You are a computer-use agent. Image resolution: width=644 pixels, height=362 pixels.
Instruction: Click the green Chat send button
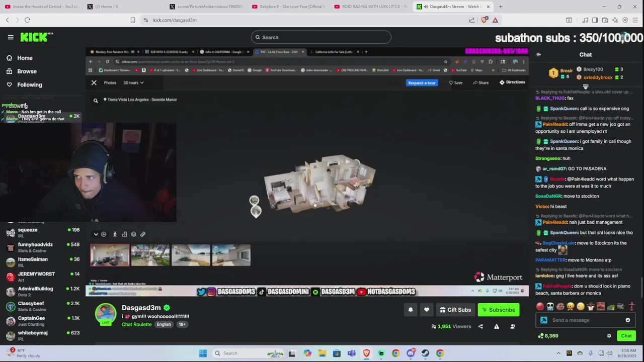tap(626, 336)
